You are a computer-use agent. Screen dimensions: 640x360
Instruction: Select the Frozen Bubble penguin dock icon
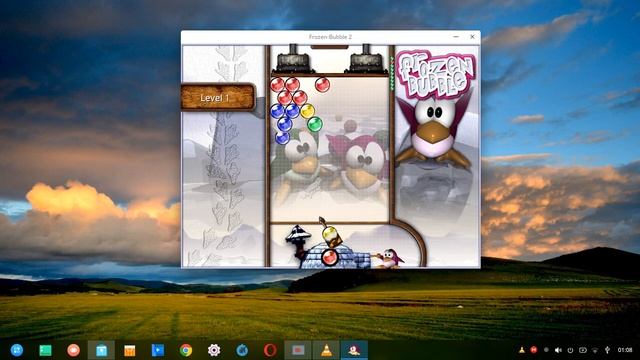pos(354,350)
